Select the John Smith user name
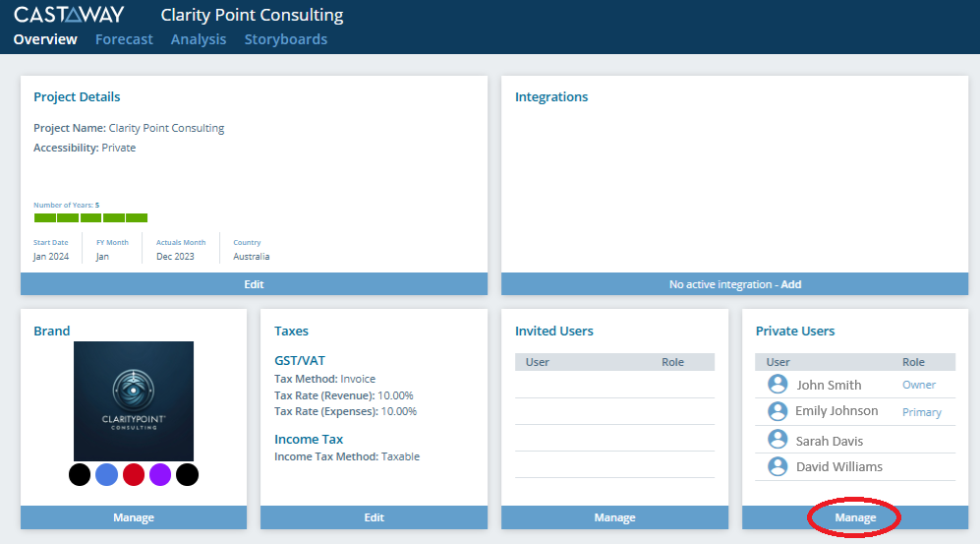The width and height of the screenshot is (980, 544). click(829, 386)
